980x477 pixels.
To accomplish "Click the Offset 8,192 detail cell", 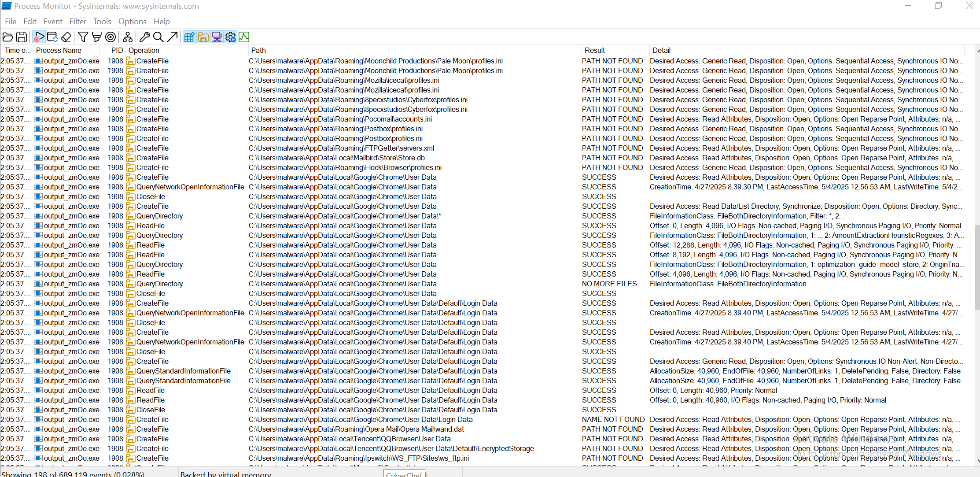I will tap(806, 255).
